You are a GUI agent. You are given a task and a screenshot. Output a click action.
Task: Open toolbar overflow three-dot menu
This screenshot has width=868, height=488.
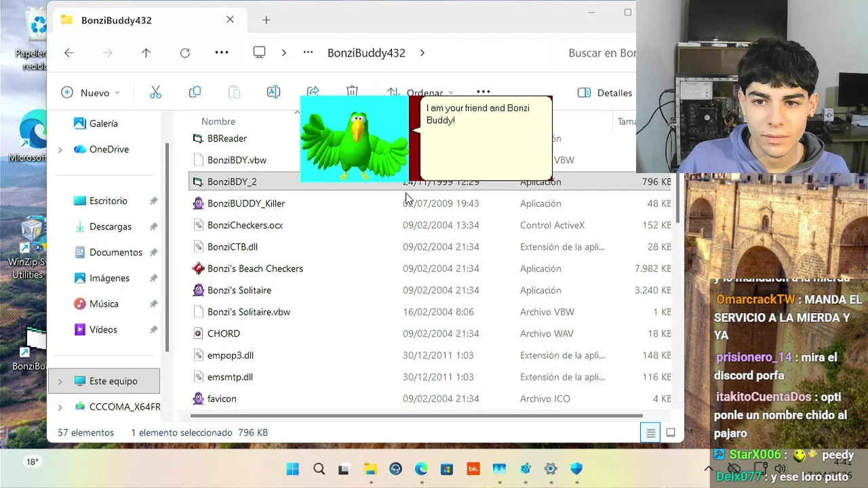[x=483, y=91]
